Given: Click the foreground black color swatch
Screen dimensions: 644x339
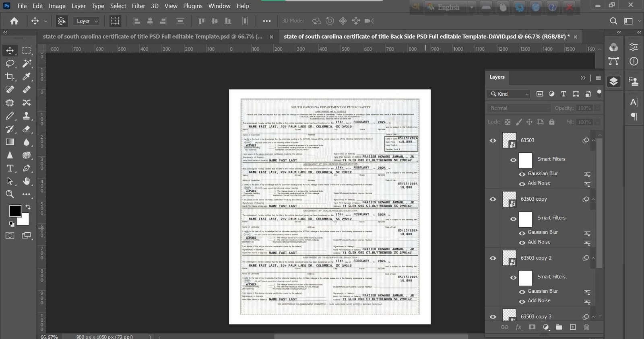Looking at the screenshot, I should (x=14, y=210).
